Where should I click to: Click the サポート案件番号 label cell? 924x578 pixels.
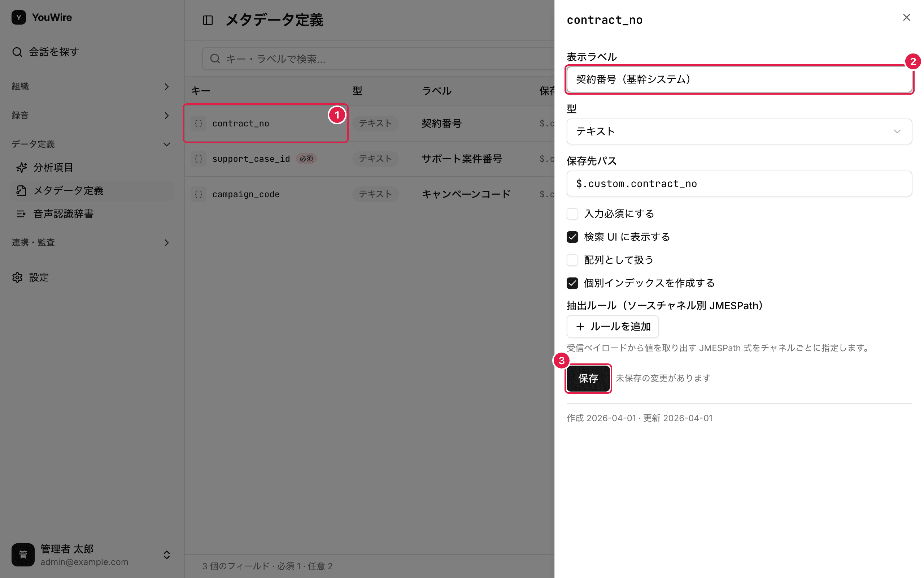[462, 159]
